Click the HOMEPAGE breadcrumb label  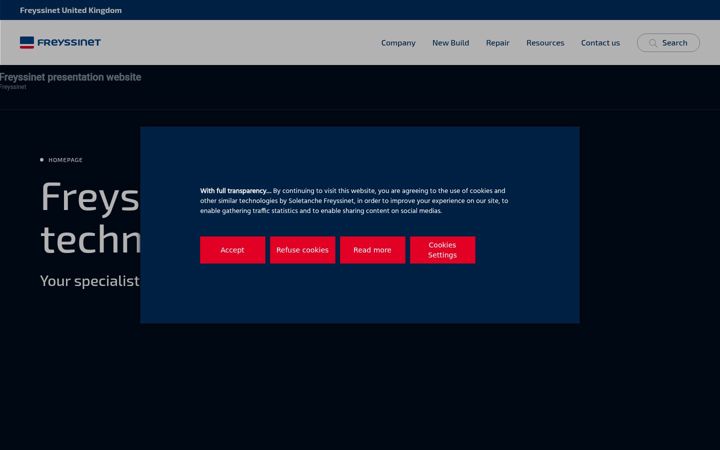click(x=66, y=160)
